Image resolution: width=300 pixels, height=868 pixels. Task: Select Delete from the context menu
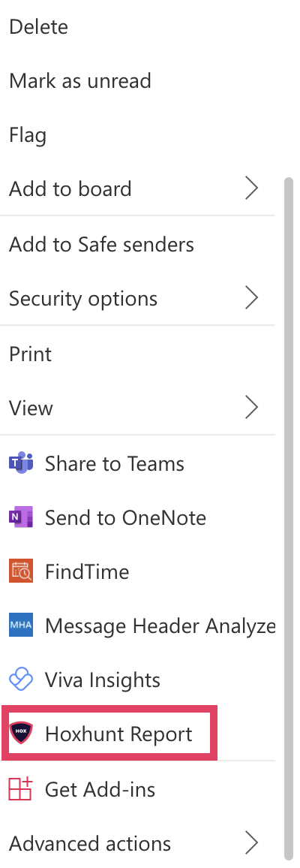(x=39, y=26)
